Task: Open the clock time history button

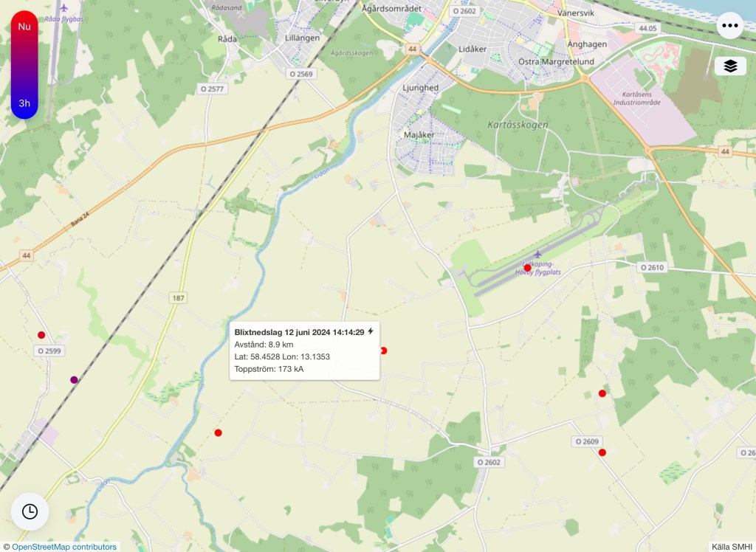Action: (30, 511)
